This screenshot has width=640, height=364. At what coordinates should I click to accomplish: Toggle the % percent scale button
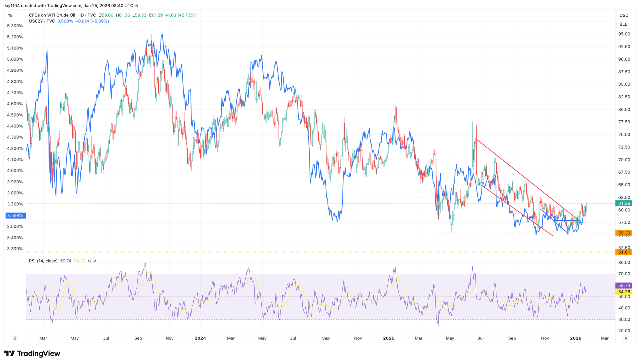(10, 15)
